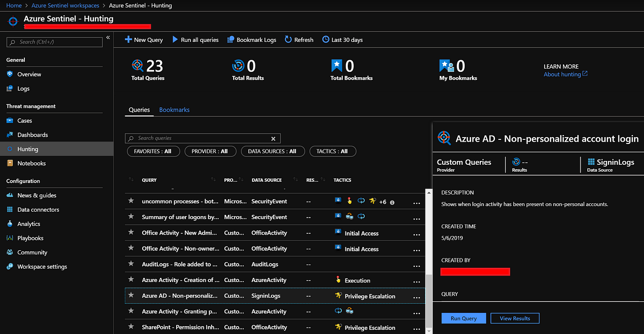The image size is (644, 334).
Task: Click the clock icon for Last 30 days
Action: click(x=326, y=40)
